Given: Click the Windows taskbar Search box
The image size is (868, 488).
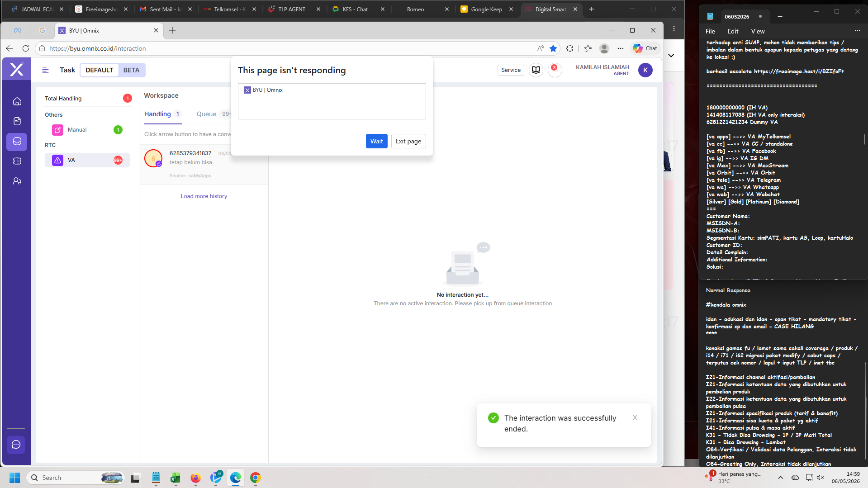Looking at the screenshot, I should (76, 478).
